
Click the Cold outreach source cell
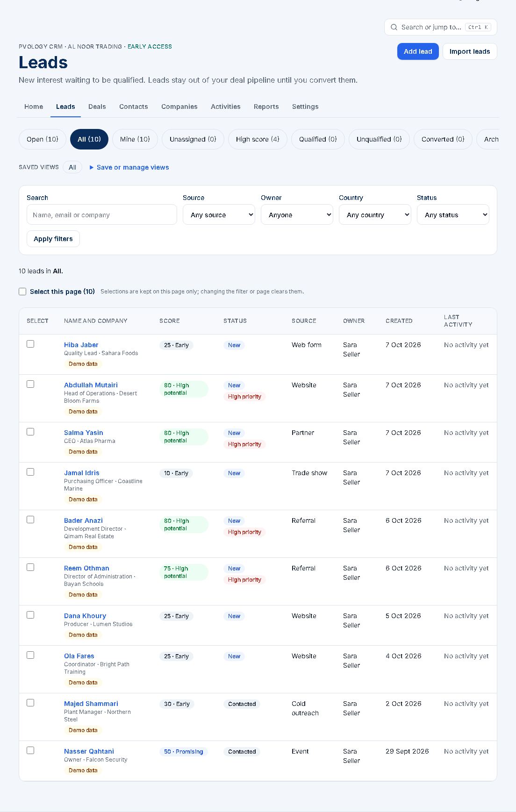point(305,708)
